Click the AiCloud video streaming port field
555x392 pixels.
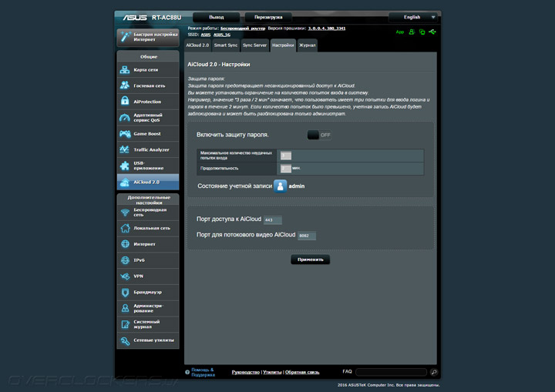pos(307,236)
